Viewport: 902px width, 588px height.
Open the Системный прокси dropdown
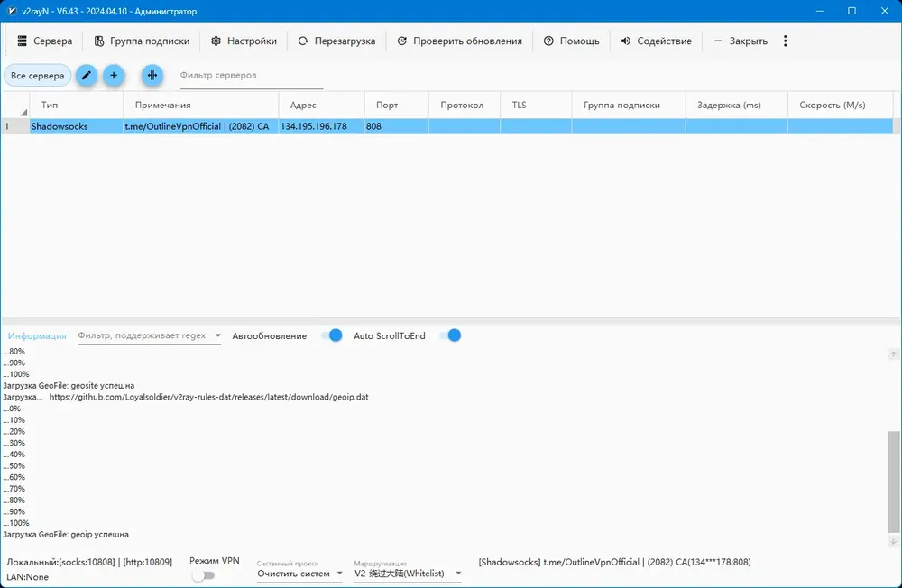click(299, 574)
